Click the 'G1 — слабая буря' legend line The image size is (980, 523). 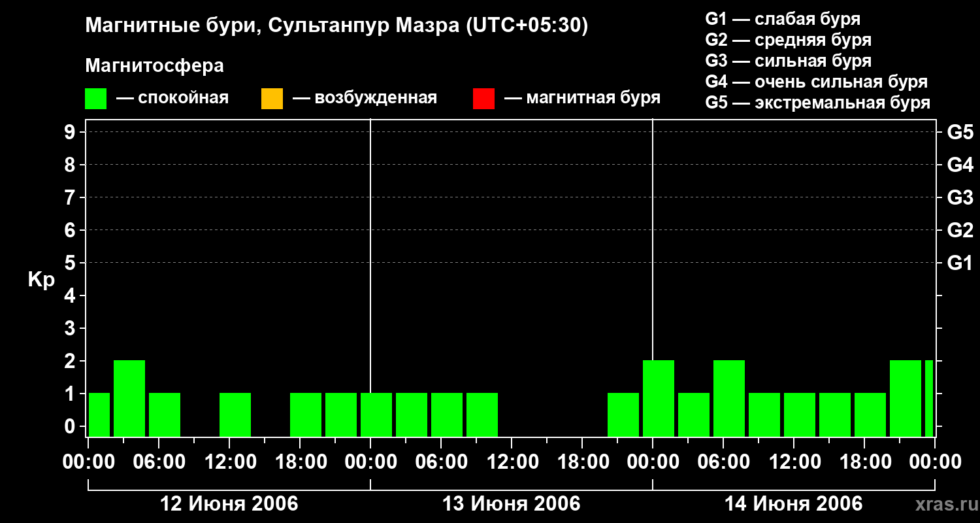783,19
